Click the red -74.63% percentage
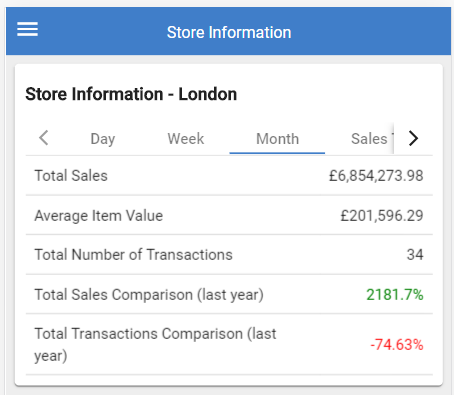 [x=397, y=345]
